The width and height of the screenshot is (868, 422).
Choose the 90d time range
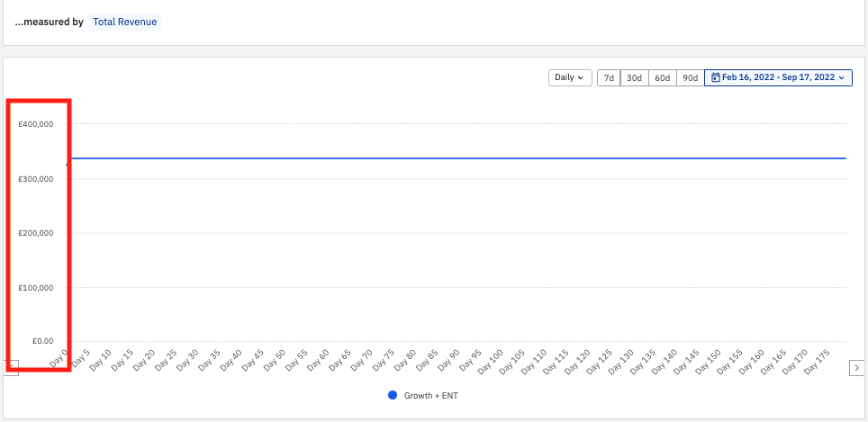690,78
